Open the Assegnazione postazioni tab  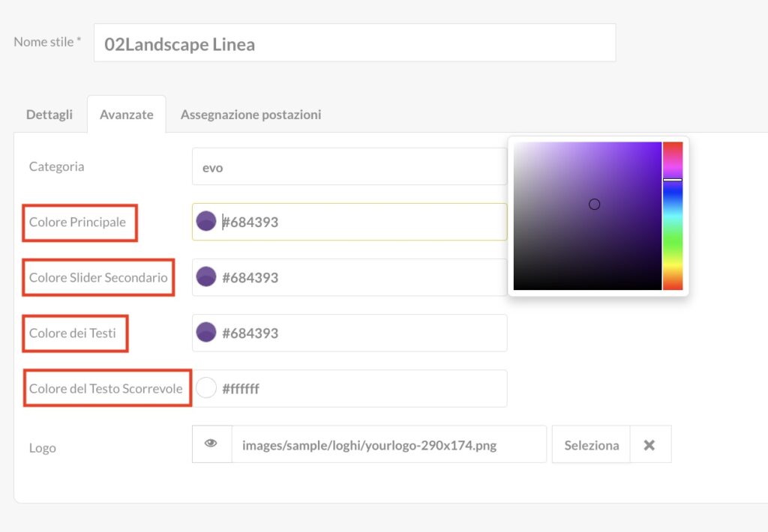click(250, 115)
